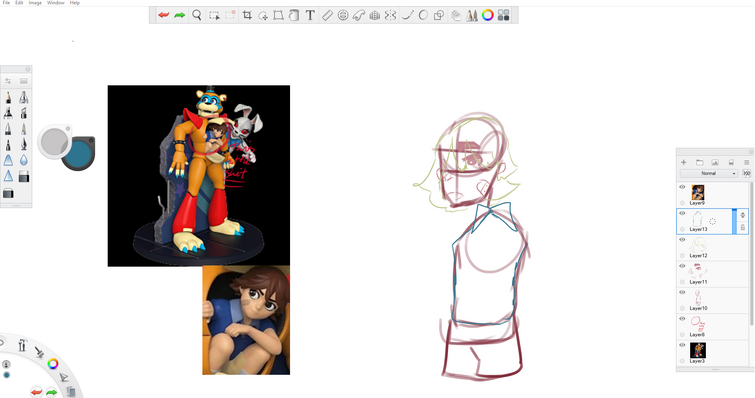755x398 pixels.
Task: Close the brush palette with corner circle
Action: (27, 69)
